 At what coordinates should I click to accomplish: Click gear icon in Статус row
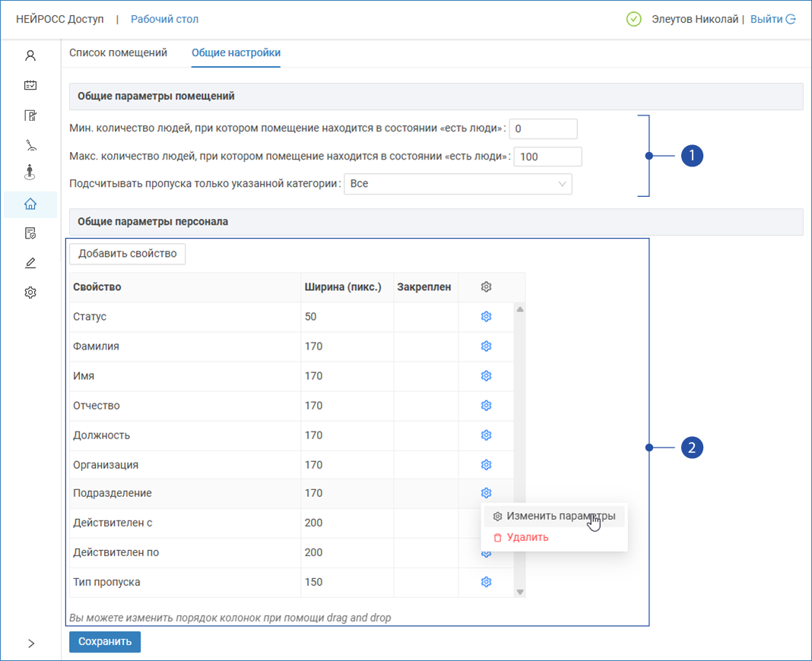pyautogui.click(x=487, y=317)
